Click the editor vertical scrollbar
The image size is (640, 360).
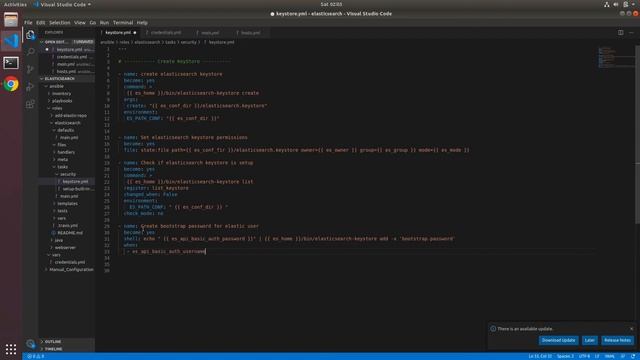pyautogui.click(x=637, y=135)
